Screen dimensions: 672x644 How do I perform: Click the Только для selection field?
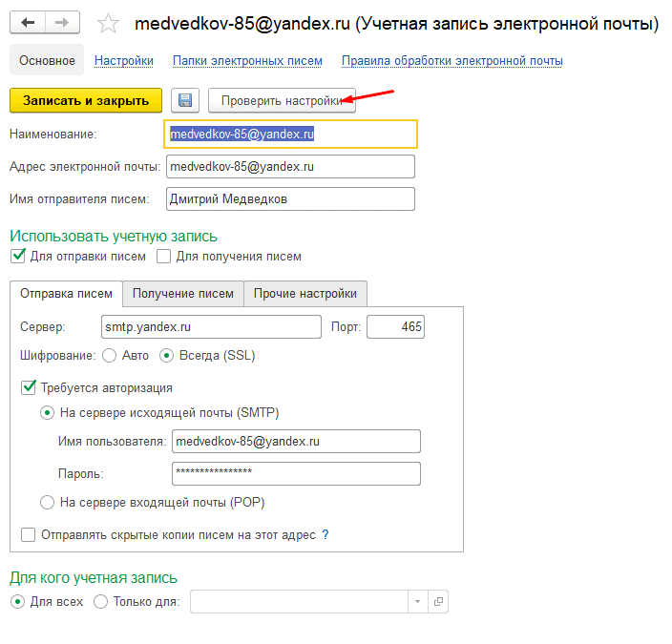299,602
